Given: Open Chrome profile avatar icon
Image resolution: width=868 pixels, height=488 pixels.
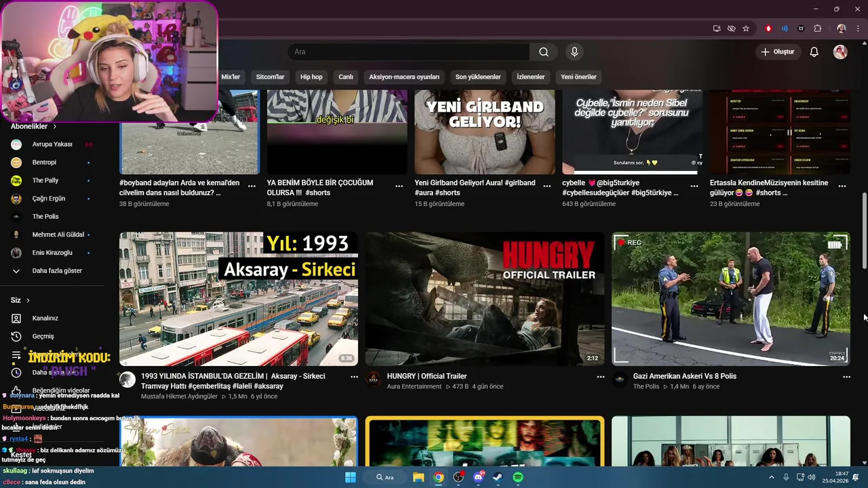Looking at the screenshot, I should coord(842,28).
